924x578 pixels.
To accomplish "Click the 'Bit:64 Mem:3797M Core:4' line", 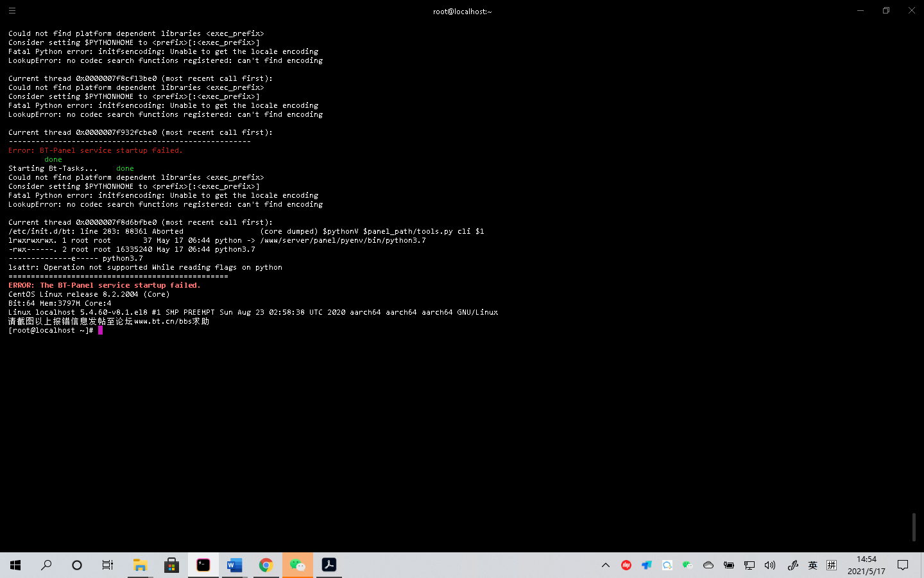I will point(60,303).
